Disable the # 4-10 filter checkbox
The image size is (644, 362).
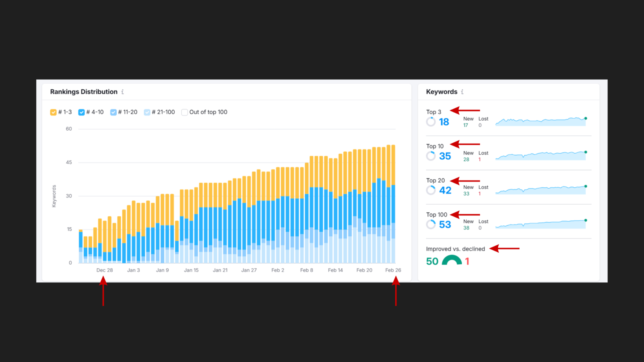(81, 112)
